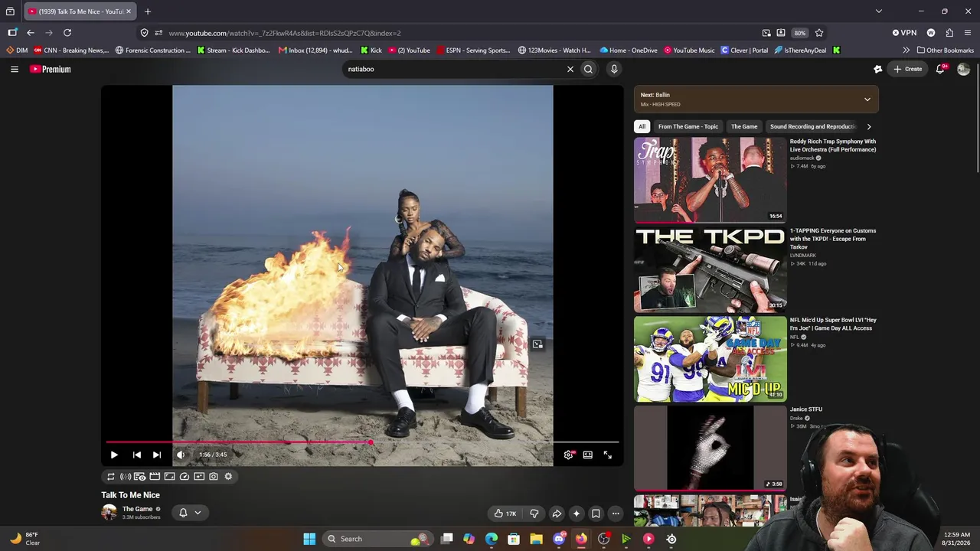Open File Explorer from the taskbar
This screenshot has width=980, height=551.
(x=536, y=539)
